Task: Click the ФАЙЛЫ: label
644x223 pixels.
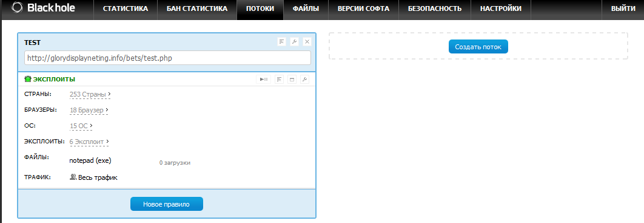Action: click(x=37, y=157)
